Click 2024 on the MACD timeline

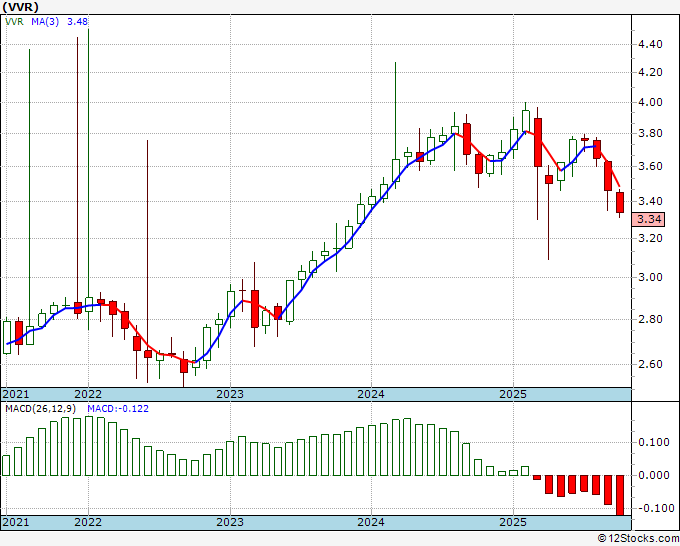371,522
